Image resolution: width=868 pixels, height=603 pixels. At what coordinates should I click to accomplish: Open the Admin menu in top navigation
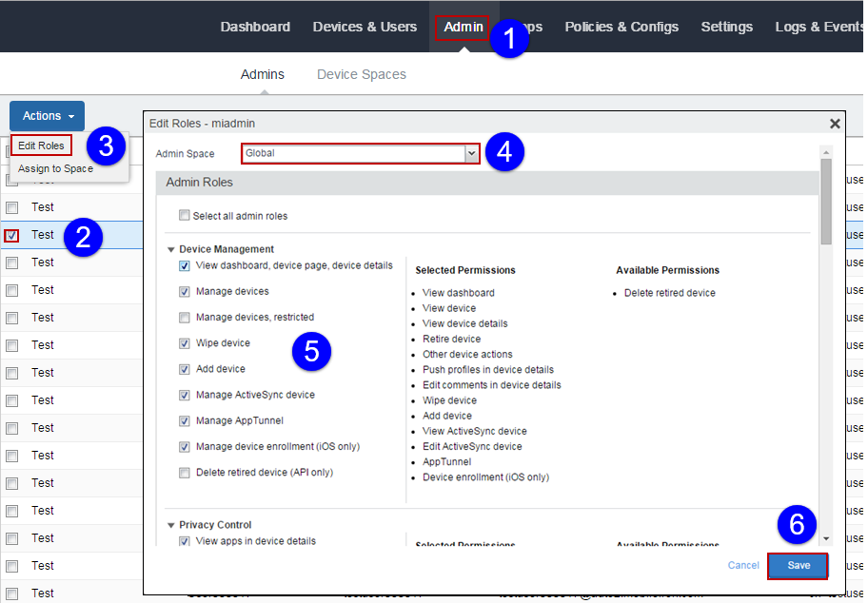463,27
